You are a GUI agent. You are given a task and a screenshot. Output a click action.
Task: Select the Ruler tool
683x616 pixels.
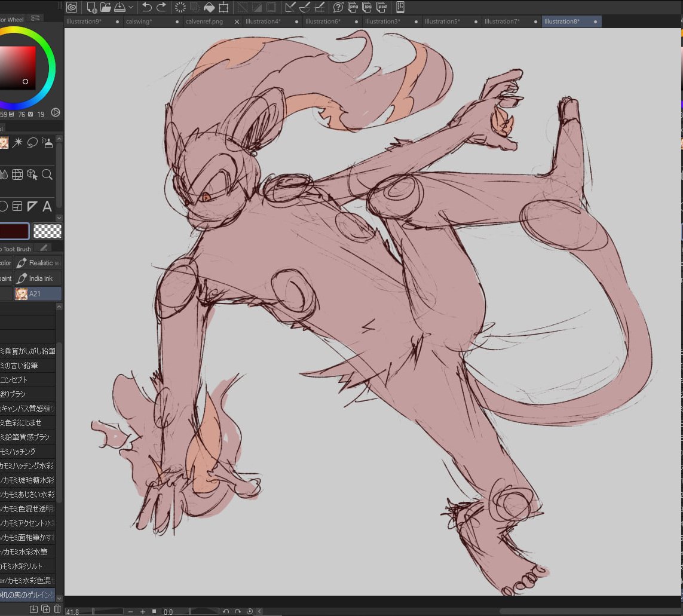pos(32,206)
